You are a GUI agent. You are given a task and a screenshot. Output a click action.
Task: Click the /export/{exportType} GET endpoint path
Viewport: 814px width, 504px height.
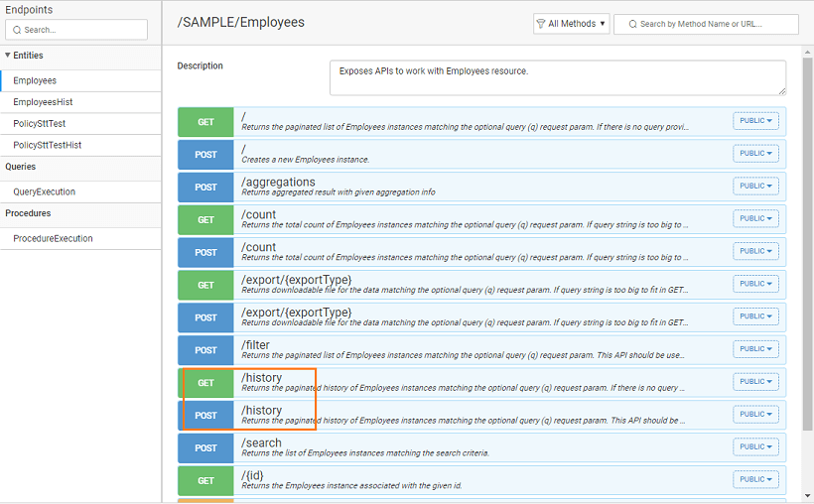point(296,280)
